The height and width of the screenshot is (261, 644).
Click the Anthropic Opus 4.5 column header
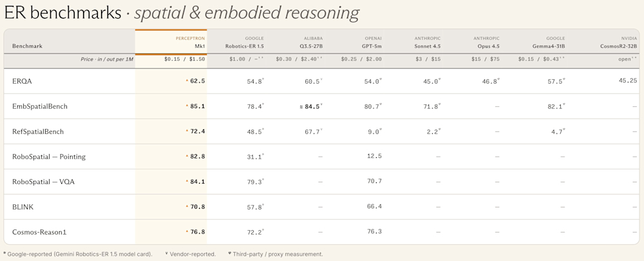click(x=487, y=42)
